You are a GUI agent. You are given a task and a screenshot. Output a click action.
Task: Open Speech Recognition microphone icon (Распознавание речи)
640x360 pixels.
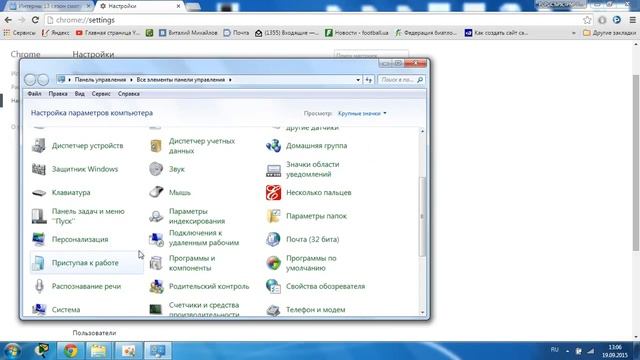39,286
